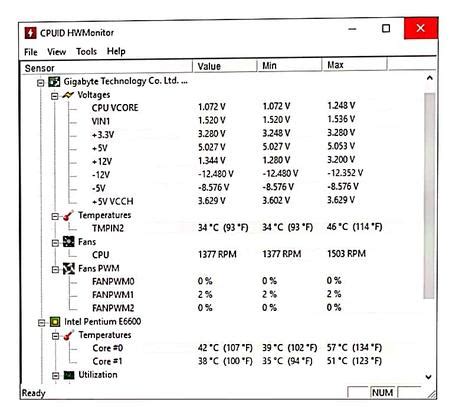459x412 pixels.
Task: Select the FANPWM1 row
Action: (217, 294)
